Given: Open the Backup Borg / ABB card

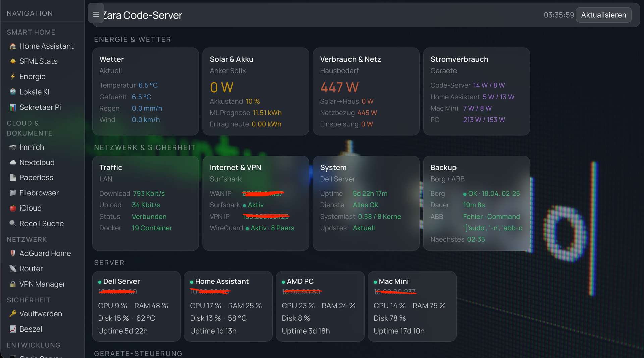Looking at the screenshot, I should 476,203.
